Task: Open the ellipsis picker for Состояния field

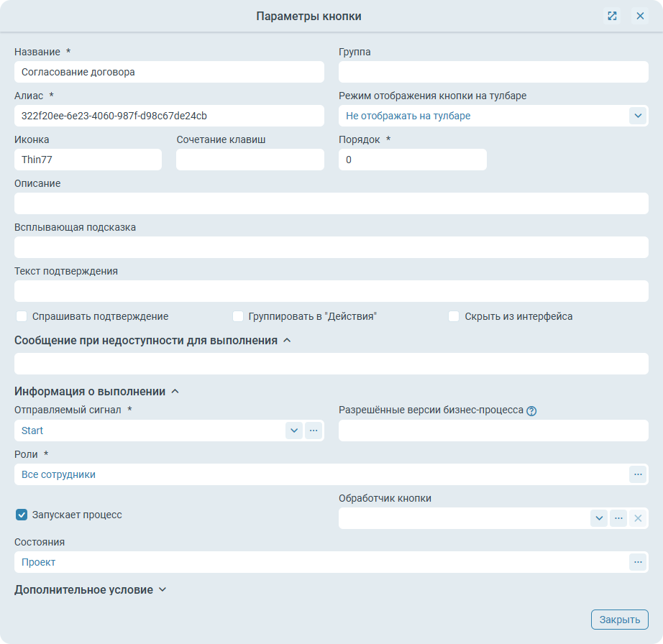Action: click(637, 562)
